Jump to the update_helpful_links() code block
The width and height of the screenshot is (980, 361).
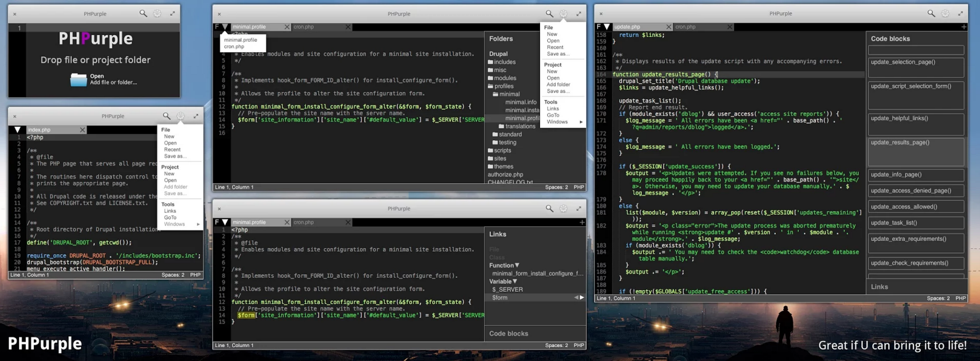pos(916,124)
